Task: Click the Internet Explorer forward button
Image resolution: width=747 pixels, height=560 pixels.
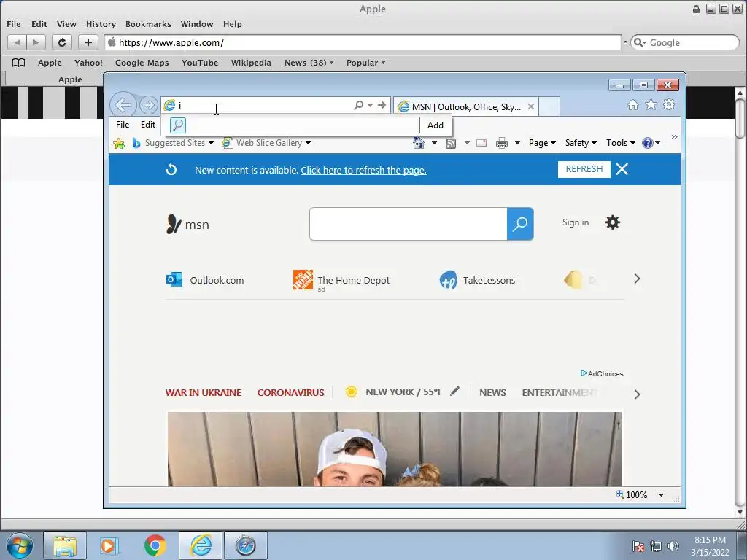Action: 149,105
